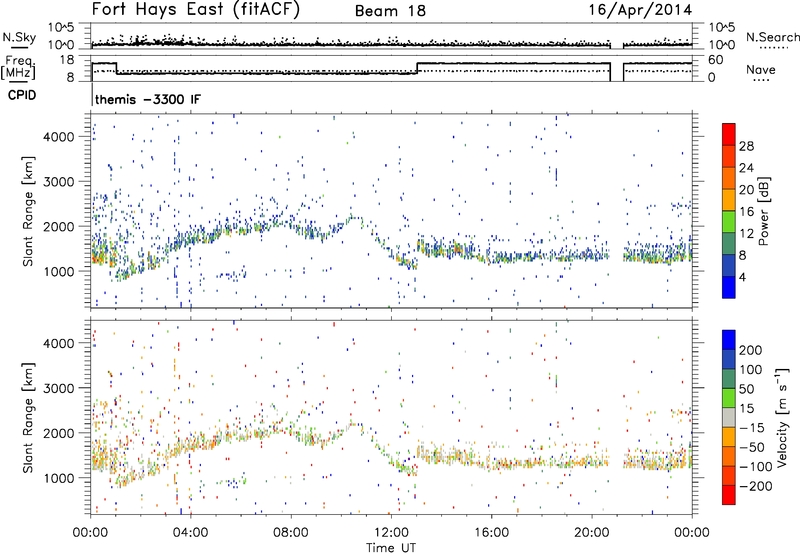Click the "1000" tick in the power panel
800x554 pixels.
[x=58, y=271]
